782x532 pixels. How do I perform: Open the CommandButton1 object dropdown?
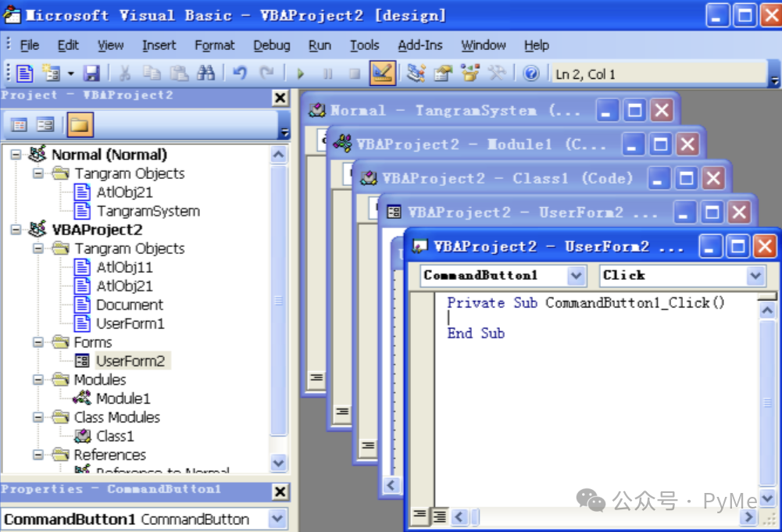coord(576,275)
